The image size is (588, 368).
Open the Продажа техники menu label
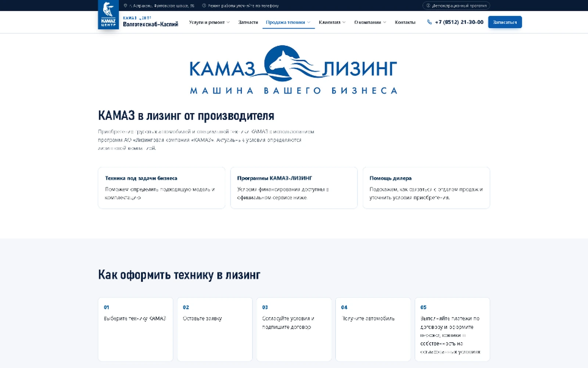285,22
